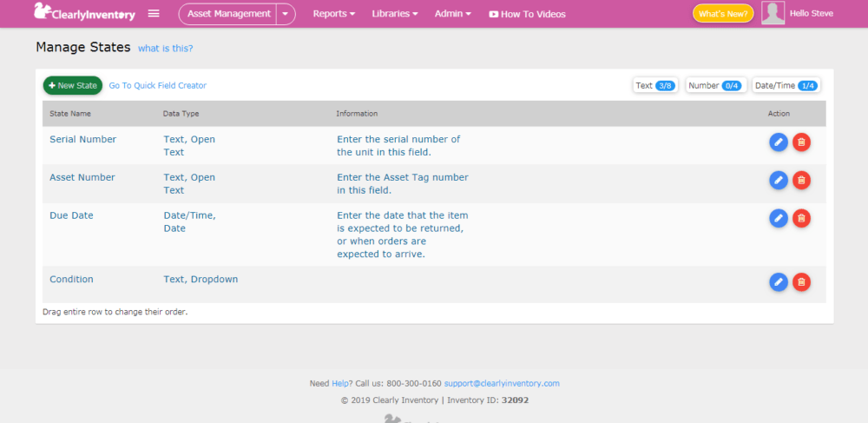
Task: Open the Reports menu
Action: click(334, 14)
